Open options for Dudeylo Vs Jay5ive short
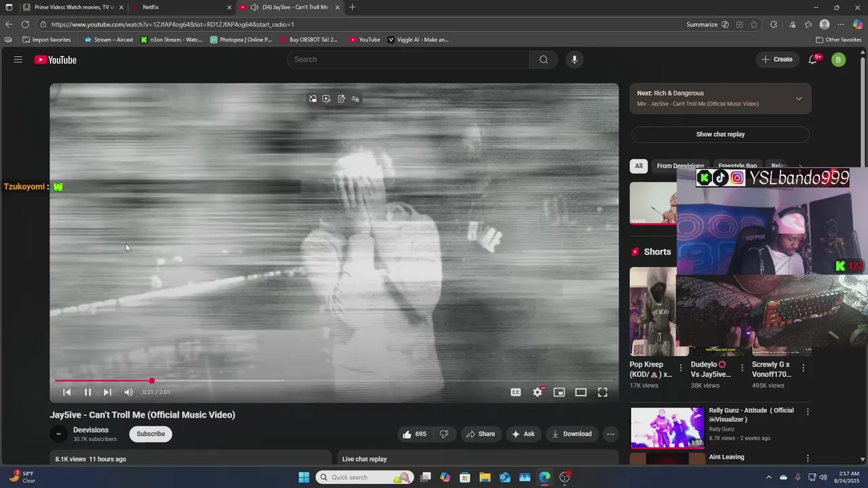The height and width of the screenshot is (488, 868). pyautogui.click(x=742, y=368)
